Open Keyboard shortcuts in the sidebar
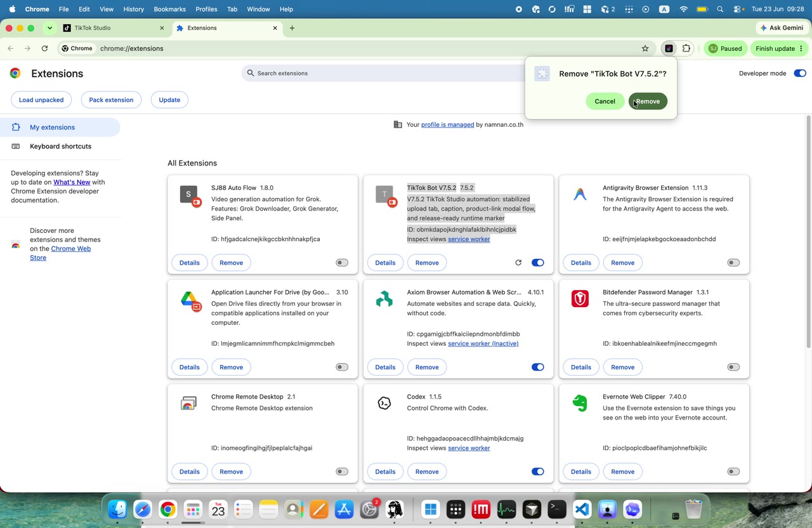 [x=60, y=146]
